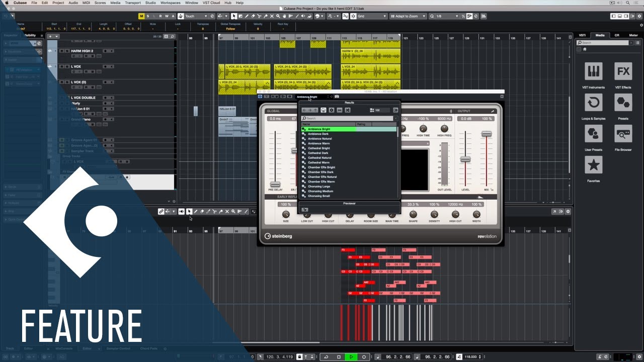The image size is (644, 362).
Task: Click the Apple menu icon
Action: coord(7,3)
